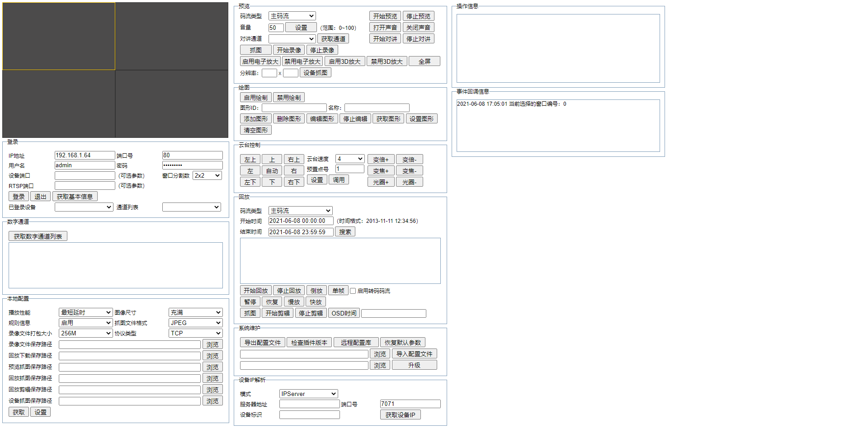Enter fullscreen via the 全屏 button
This screenshot has height=438, width=868.
pos(424,61)
